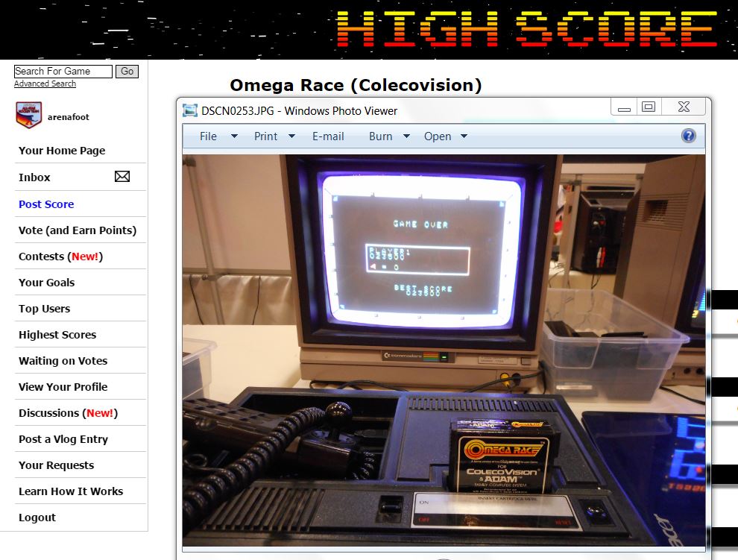Open the Advanced Search link
This screenshot has height=560, width=738.
point(45,84)
